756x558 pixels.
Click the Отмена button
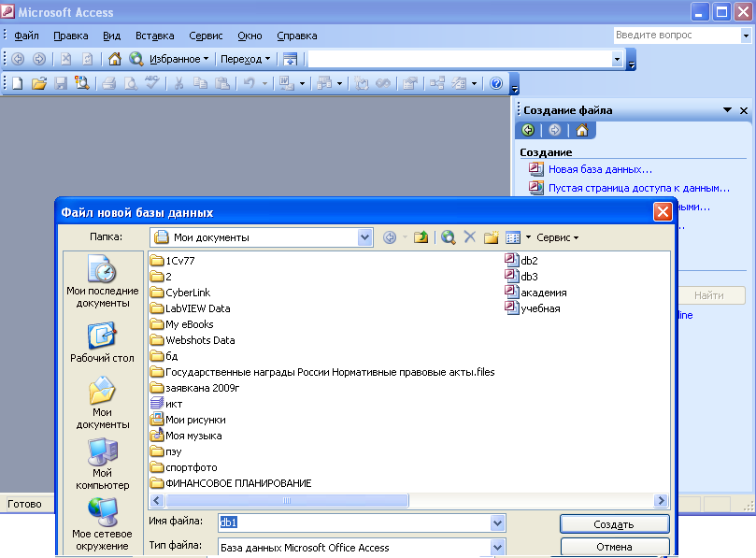pos(614,547)
